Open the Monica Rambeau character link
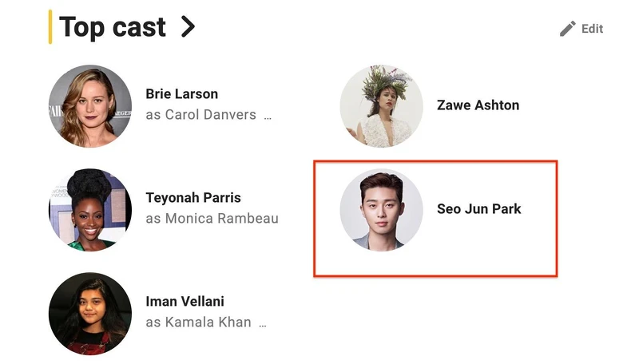The height and width of the screenshot is (364, 639). coord(221,219)
